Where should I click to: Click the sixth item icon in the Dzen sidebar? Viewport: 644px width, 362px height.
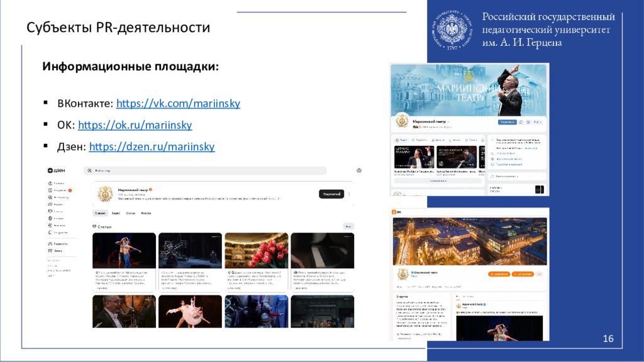click(x=50, y=218)
